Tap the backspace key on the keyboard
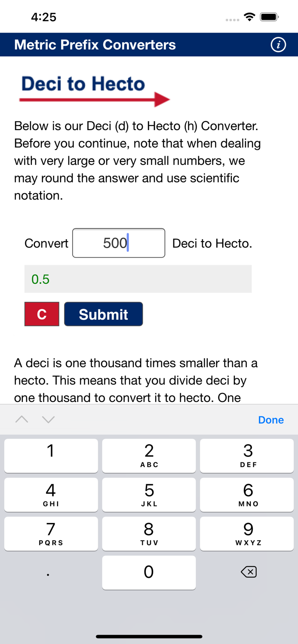The height and width of the screenshot is (644, 298). click(249, 572)
